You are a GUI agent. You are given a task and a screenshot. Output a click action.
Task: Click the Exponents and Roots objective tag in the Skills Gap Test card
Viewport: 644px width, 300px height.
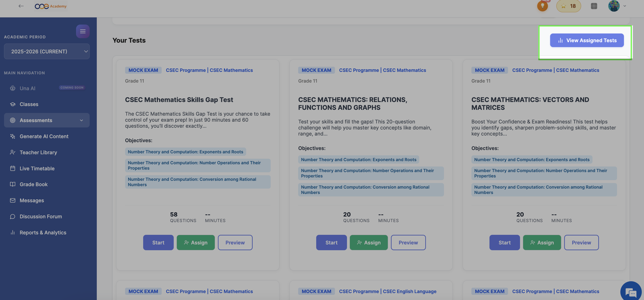pyautogui.click(x=185, y=152)
